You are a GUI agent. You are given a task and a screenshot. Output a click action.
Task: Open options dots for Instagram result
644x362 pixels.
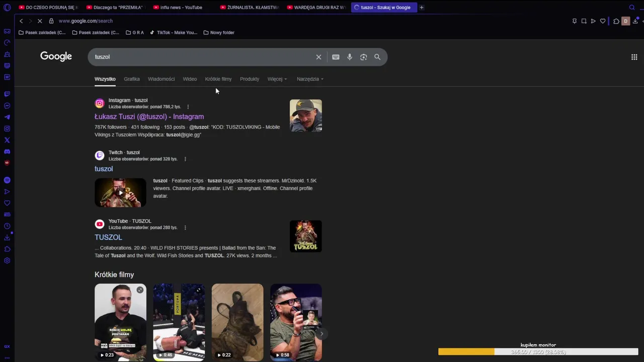pos(188,107)
